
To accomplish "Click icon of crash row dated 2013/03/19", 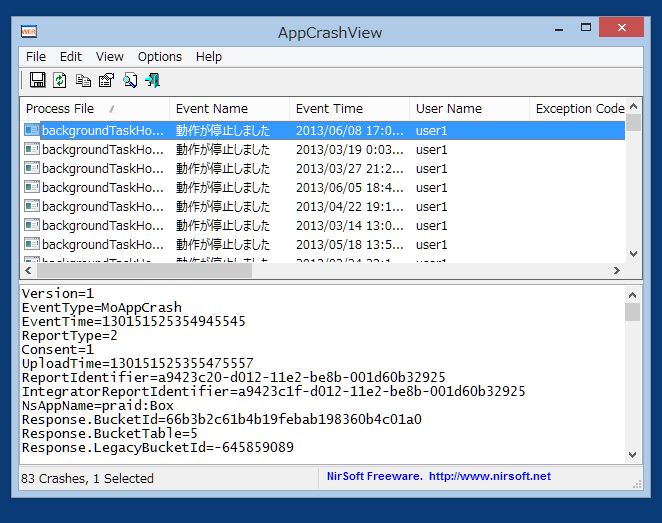I will click(32, 149).
